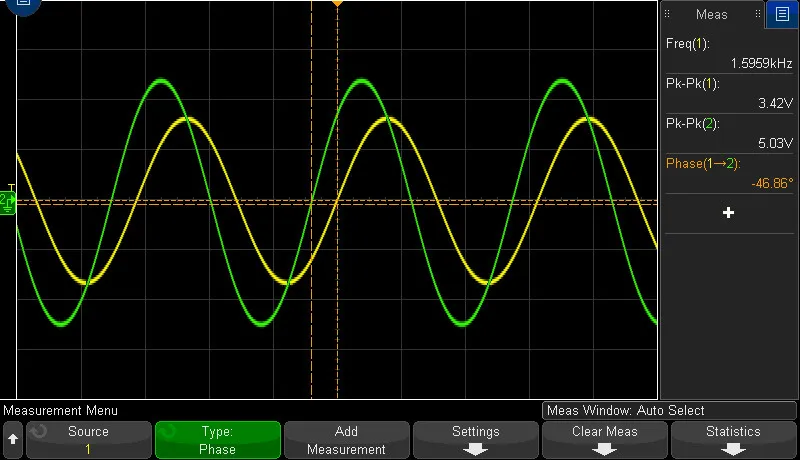Click the channel 2 ground reference marker
This screenshot has height=460, width=800.
tap(8, 203)
